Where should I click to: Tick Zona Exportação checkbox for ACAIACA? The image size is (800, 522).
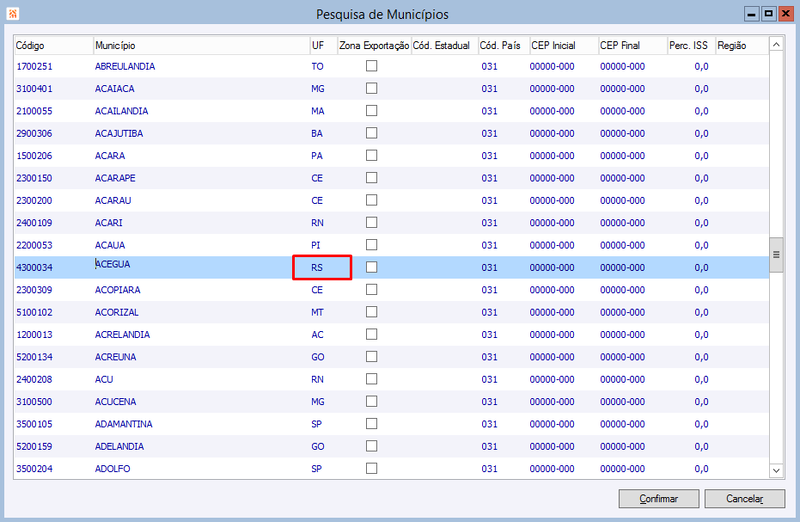tap(371, 88)
